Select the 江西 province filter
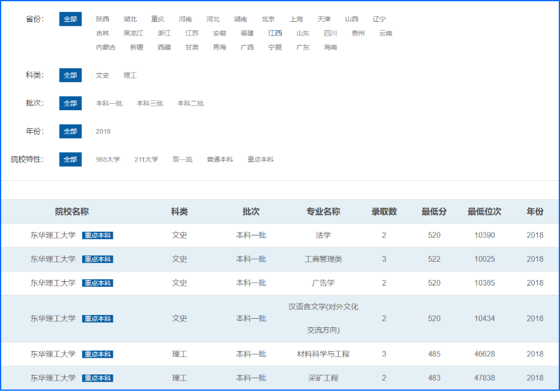 274,33
